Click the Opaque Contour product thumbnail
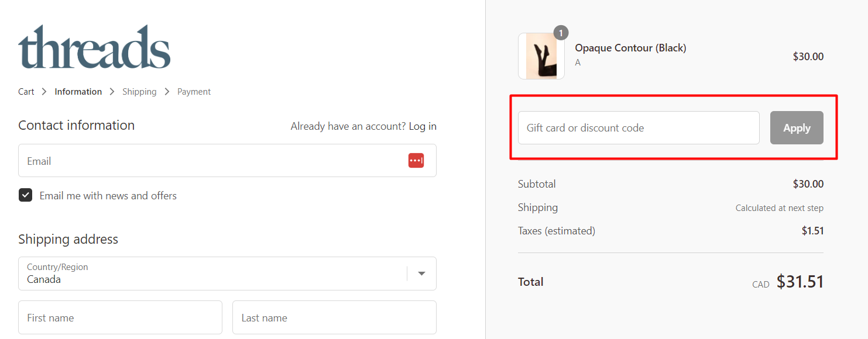This screenshot has height=339, width=868. [x=541, y=57]
